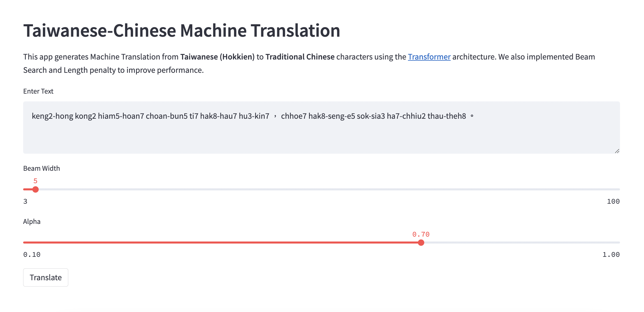Click the Alpha maximum label 1.00

612,255
